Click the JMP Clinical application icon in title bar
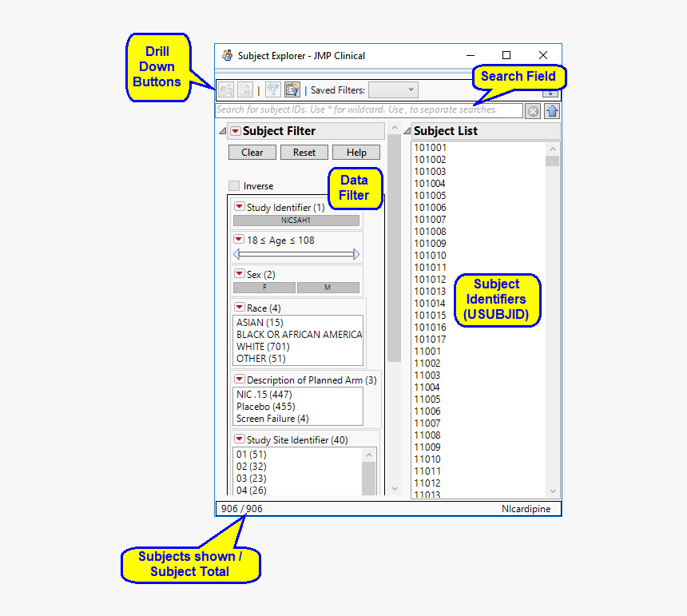The height and width of the screenshot is (616, 687). pyautogui.click(x=227, y=55)
